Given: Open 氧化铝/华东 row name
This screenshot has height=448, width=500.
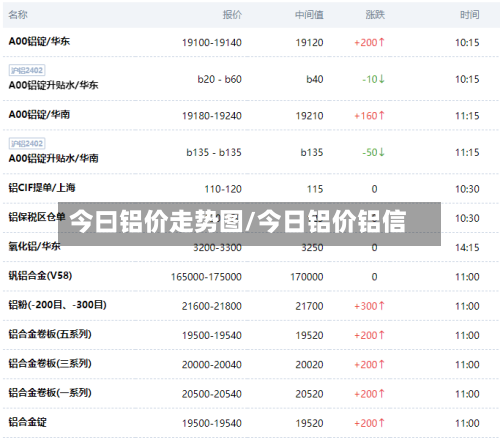Looking at the screenshot, I should coord(34,246).
